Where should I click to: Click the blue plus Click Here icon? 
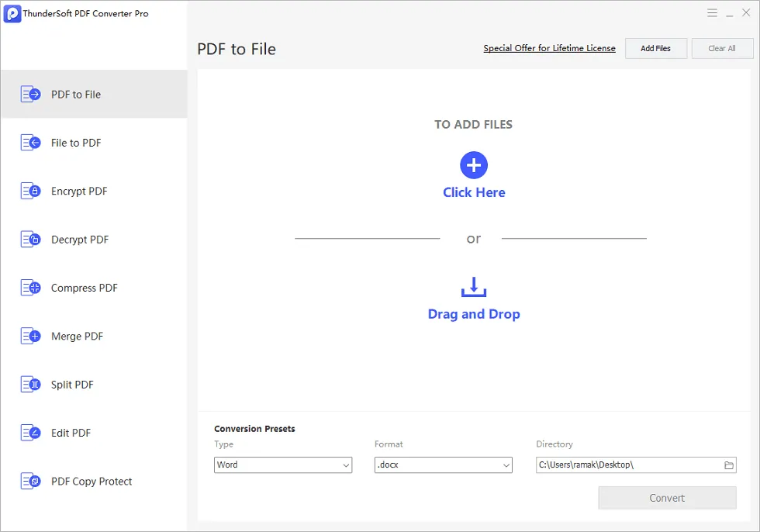click(474, 164)
